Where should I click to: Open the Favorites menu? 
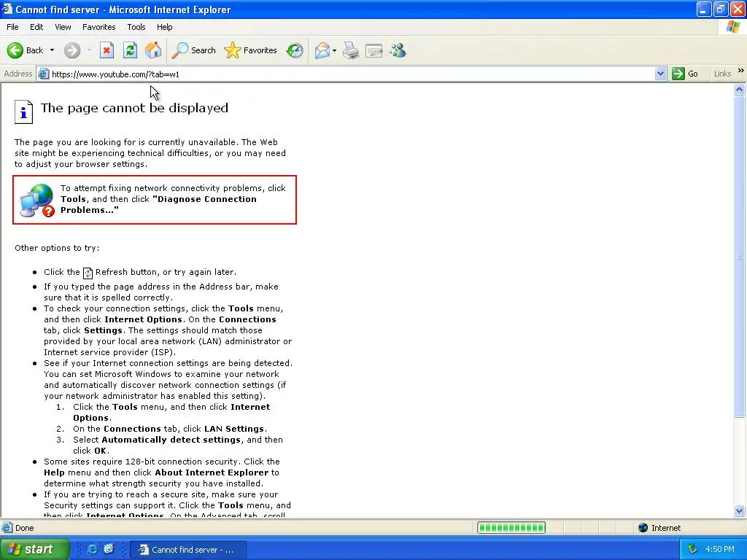click(98, 27)
